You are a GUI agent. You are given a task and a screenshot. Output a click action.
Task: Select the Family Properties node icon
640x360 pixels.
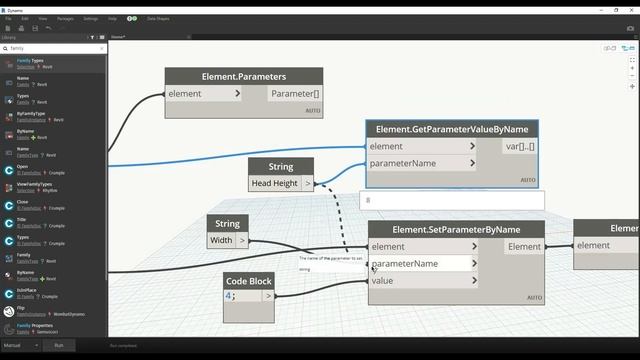(x=9, y=329)
